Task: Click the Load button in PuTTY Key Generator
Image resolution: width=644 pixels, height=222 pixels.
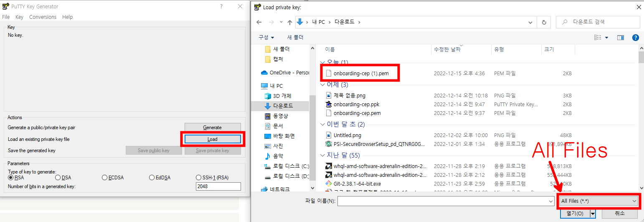Action: click(x=213, y=139)
